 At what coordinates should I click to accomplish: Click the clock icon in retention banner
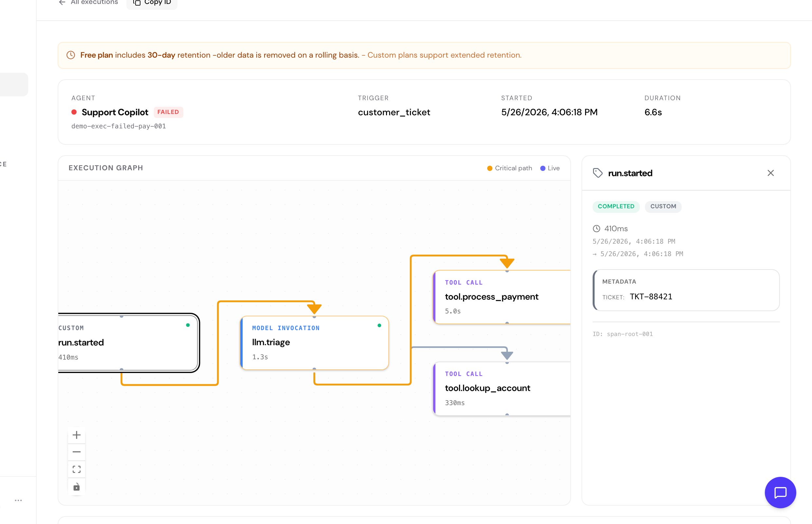point(71,55)
